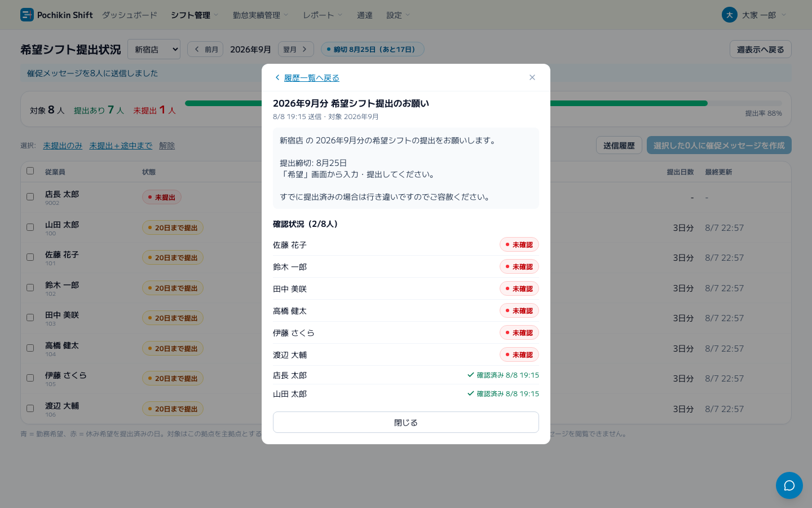The image size is (812, 508).
Task: Click 鈴木 一郎's 未確認 badge
Action: click(x=519, y=266)
